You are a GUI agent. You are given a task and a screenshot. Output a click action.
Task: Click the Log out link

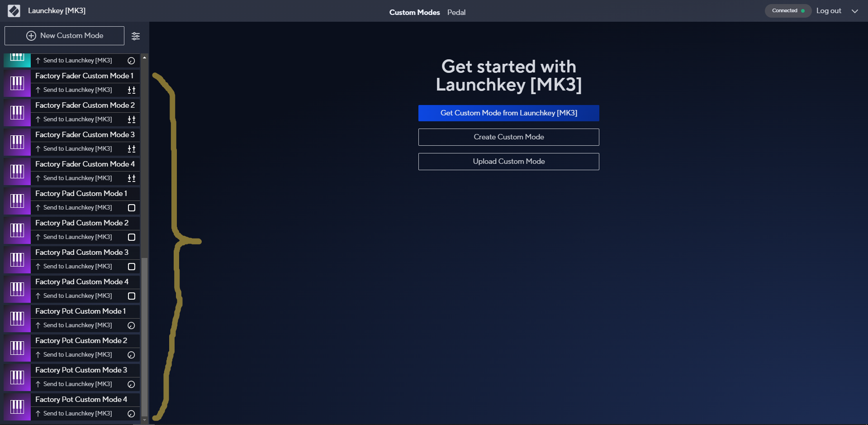click(829, 11)
